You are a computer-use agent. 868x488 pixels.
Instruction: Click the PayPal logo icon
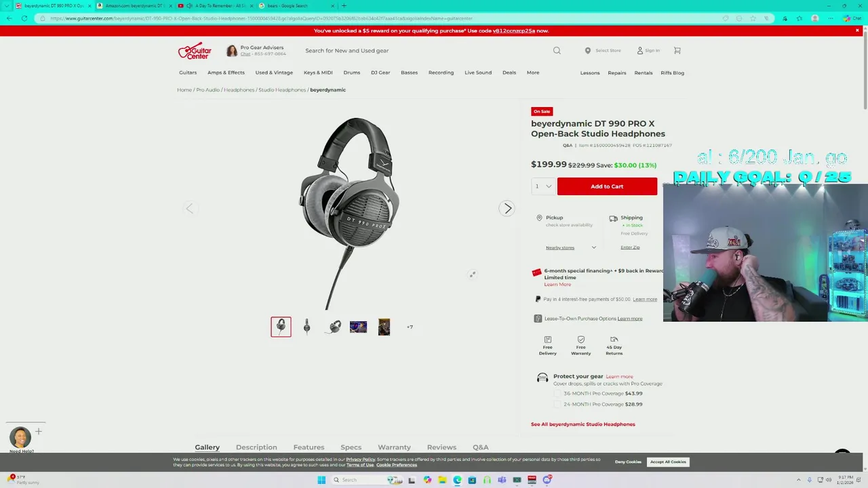click(x=538, y=299)
